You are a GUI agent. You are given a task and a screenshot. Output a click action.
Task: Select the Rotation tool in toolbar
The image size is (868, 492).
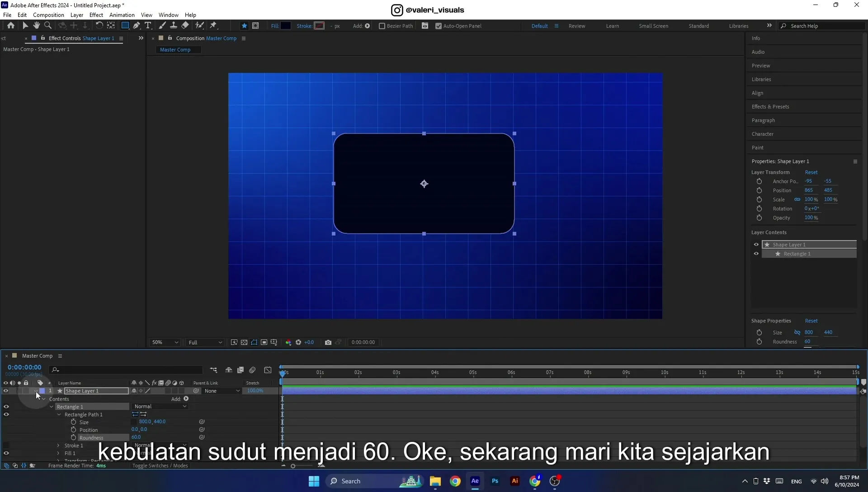[x=99, y=26]
